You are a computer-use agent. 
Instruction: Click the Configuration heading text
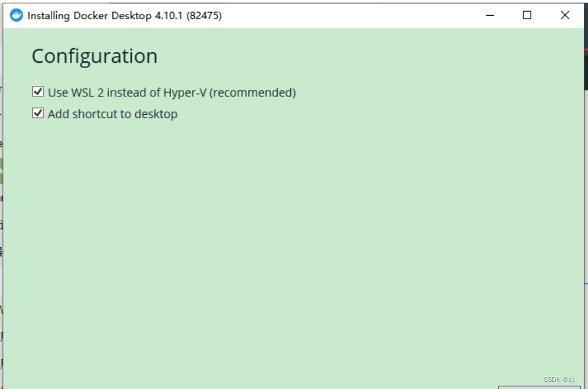[94, 57]
